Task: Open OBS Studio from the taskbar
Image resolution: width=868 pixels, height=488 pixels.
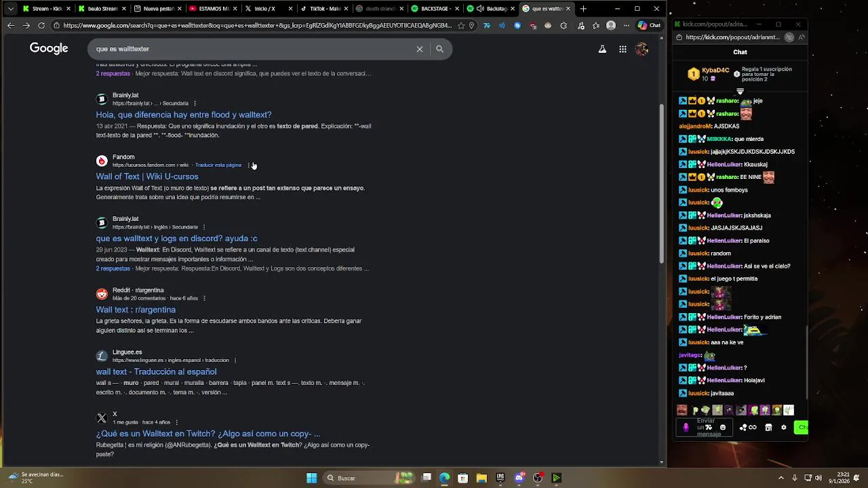Action: 538,478
